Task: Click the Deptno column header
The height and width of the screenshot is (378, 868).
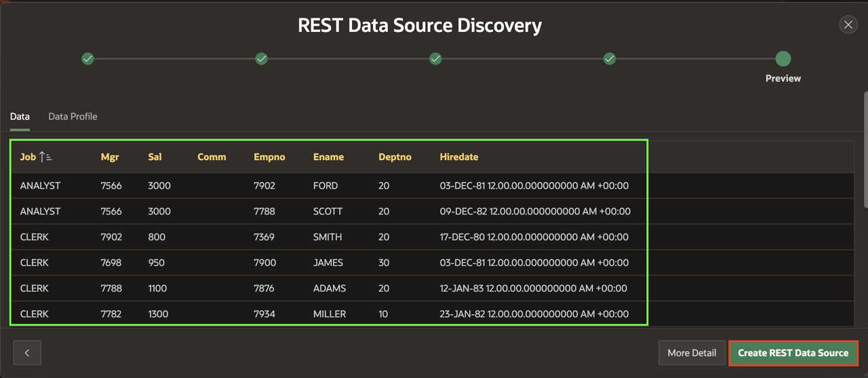Action: coord(395,157)
